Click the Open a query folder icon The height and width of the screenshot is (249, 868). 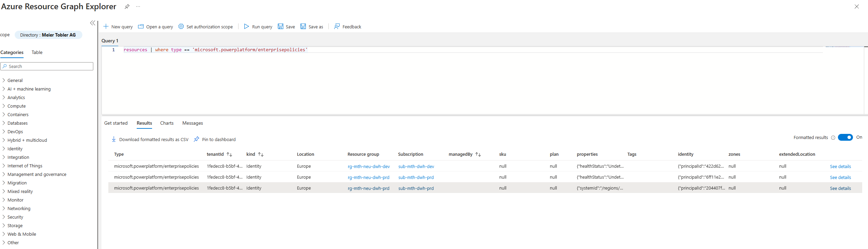click(x=141, y=26)
